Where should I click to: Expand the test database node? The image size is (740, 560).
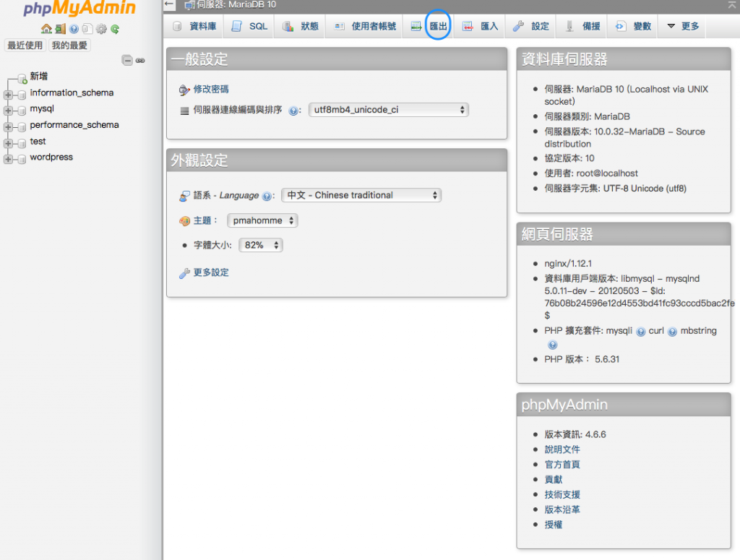click(x=8, y=143)
